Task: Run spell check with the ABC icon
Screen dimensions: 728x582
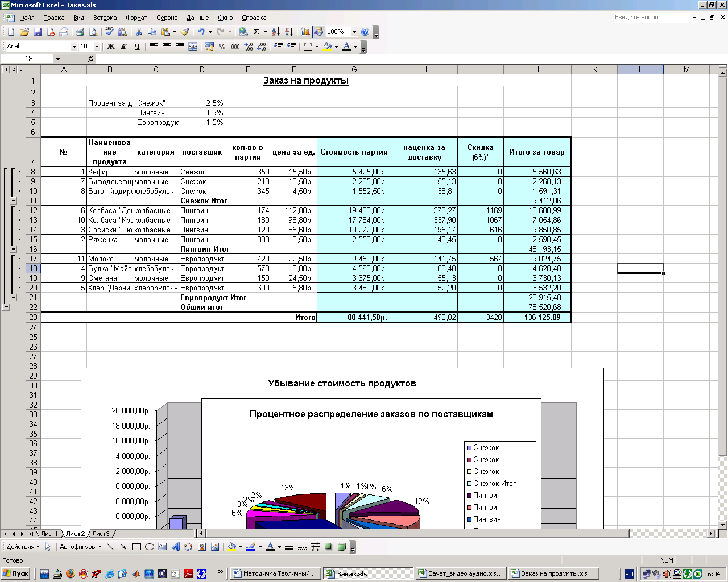Action: pos(110,32)
